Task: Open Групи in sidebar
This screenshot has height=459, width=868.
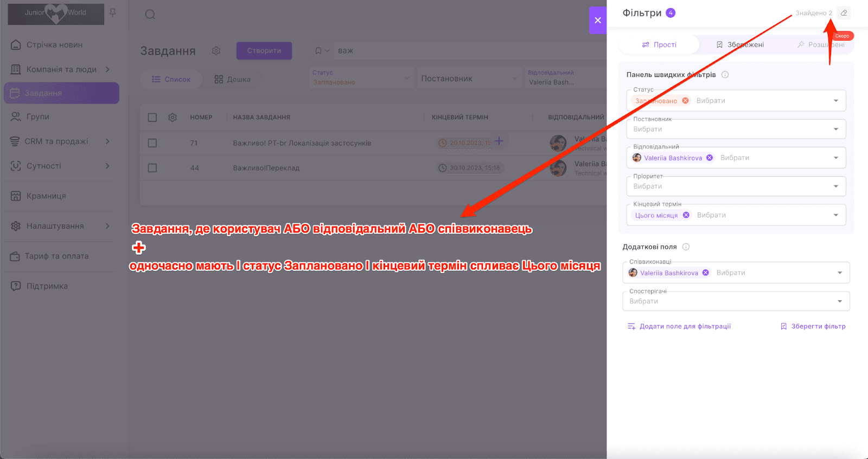Action: [x=38, y=117]
